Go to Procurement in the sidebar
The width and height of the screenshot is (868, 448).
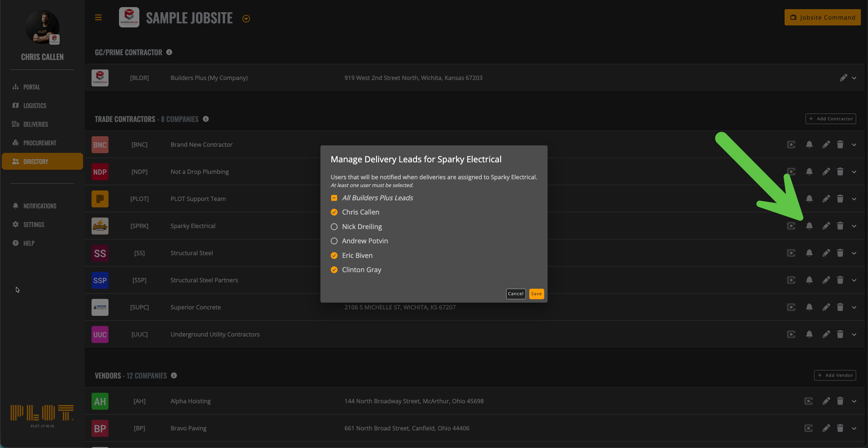coord(40,143)
